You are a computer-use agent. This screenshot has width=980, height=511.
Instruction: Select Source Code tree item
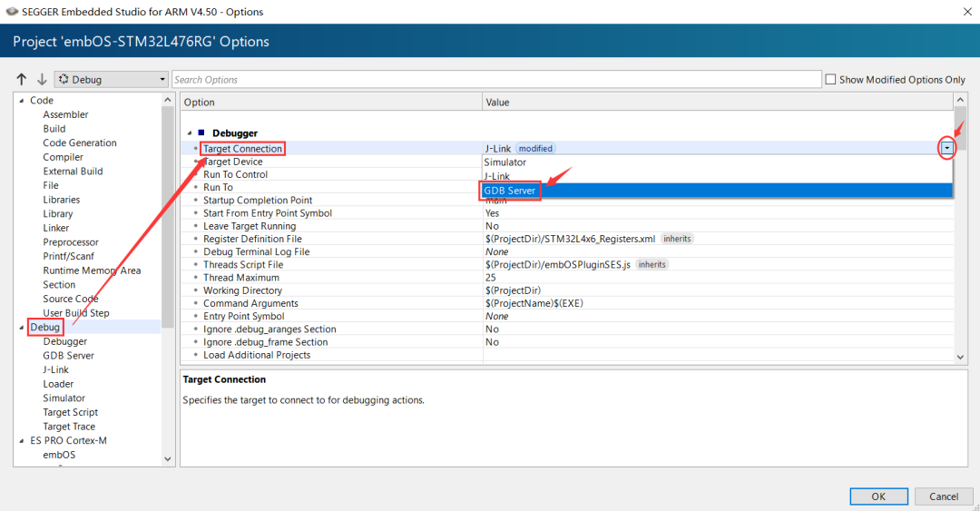(x=71, y=299)
